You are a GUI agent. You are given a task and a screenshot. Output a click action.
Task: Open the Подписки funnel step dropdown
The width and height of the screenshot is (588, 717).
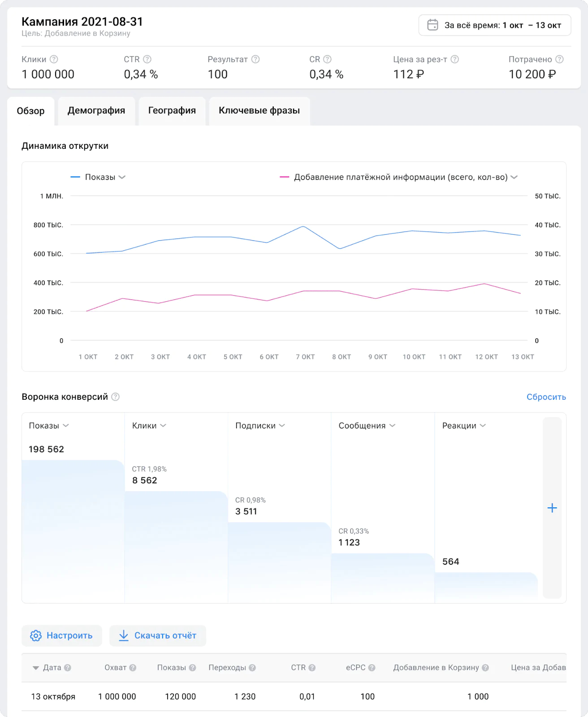(282, 425)
